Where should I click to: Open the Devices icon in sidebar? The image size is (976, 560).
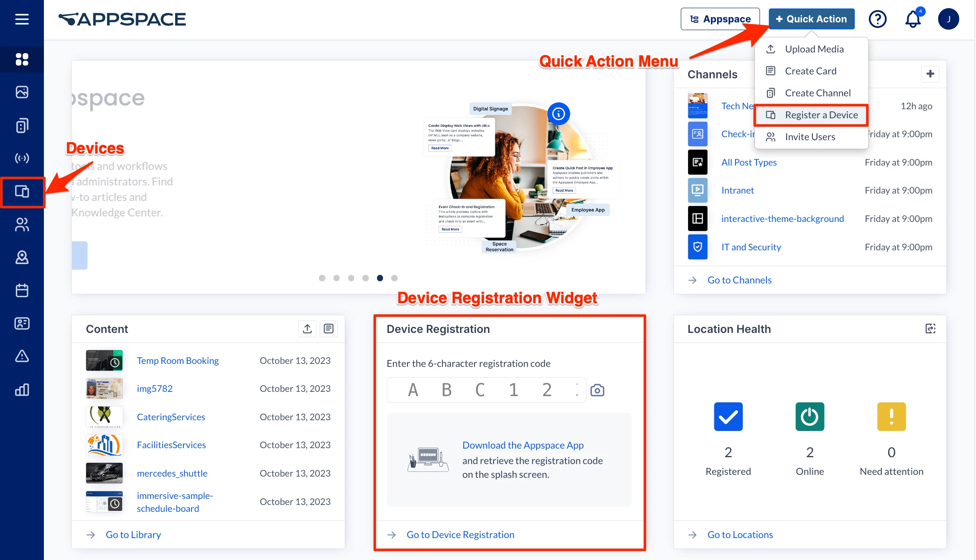pyautogui.click(x=22, y=191)
